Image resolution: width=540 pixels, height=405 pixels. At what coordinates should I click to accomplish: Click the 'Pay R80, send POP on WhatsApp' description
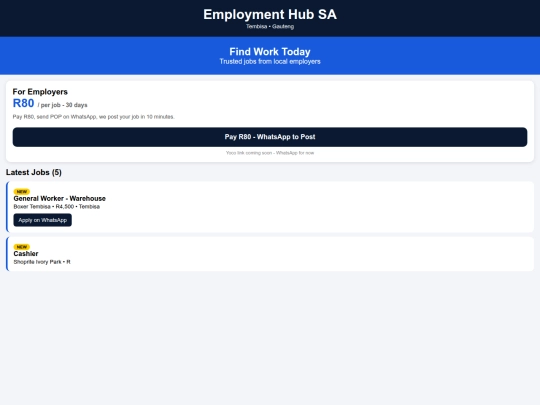click(x=93, y=117)
